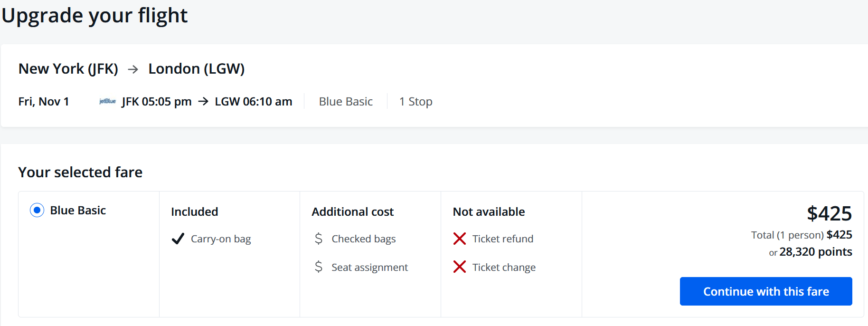The width and height of the screenshot is (868, 326).
Task: Click the Blue Basic label in flight summary
Action: (346, 102)
